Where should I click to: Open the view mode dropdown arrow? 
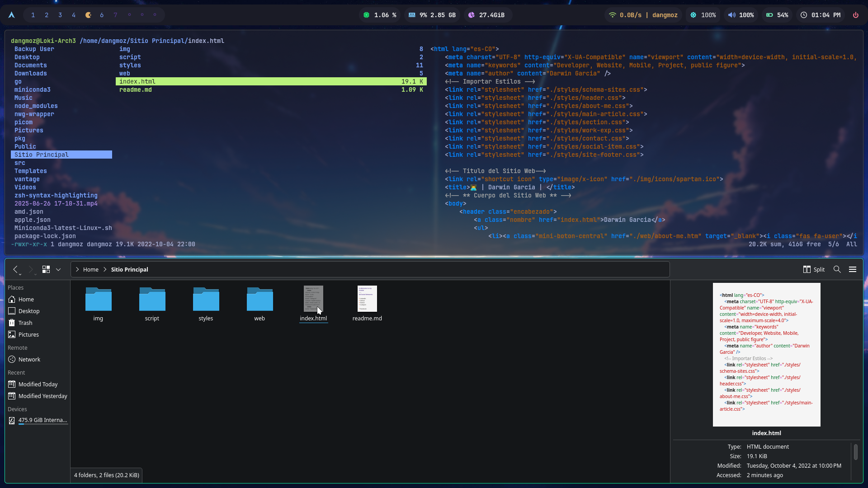(x=58, y=269)
